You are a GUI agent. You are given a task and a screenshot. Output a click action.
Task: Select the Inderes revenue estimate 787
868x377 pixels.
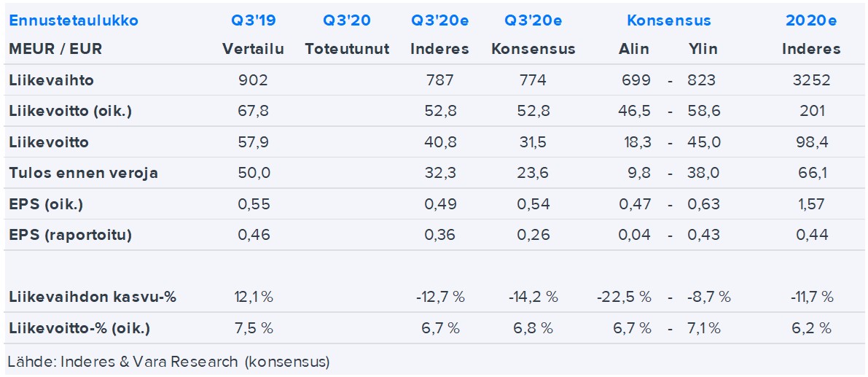(x=439, y=80)
